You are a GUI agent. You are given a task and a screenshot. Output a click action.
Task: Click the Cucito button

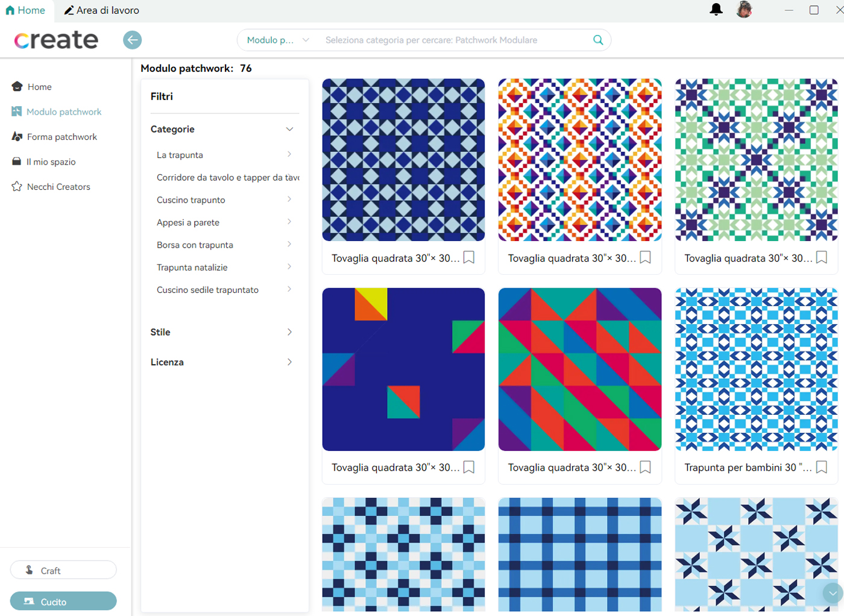tap(63, 601)
